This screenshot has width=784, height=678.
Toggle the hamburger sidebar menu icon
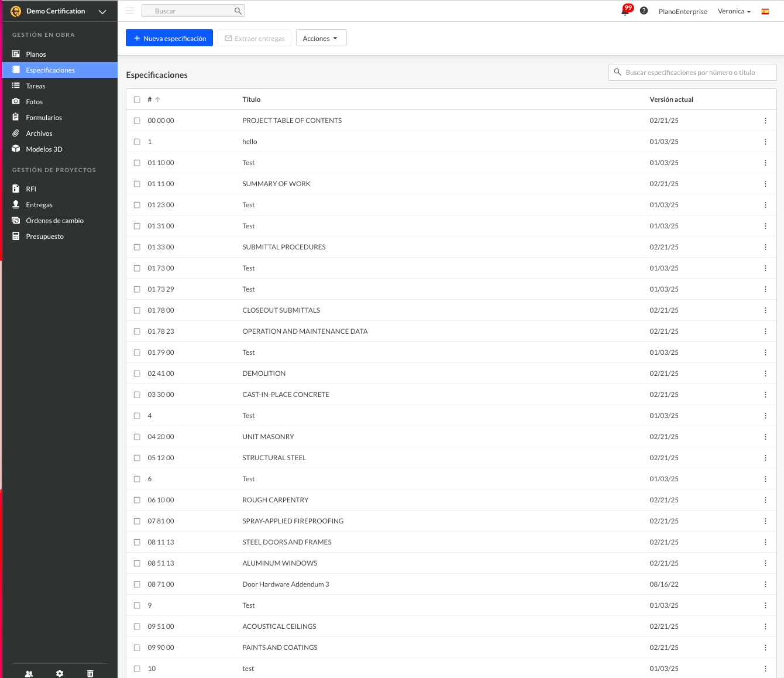point(130,11)
